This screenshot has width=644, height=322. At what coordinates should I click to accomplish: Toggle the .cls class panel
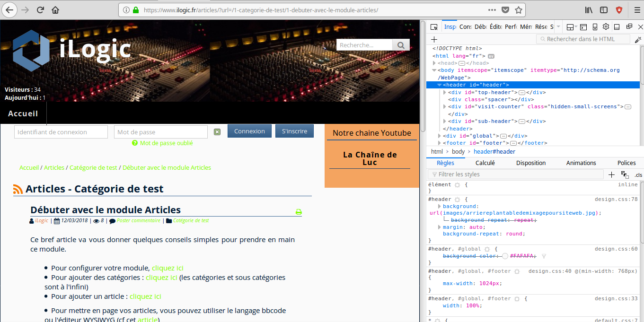(638, 175)
